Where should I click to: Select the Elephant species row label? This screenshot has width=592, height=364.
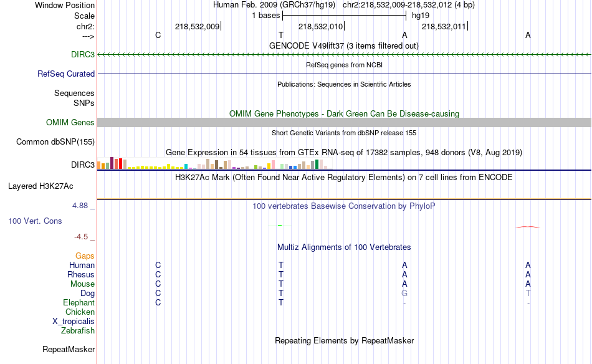pyautogui.click(x=79, y=303)
